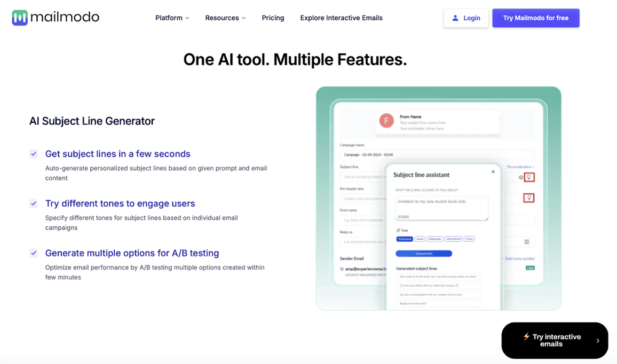
Task: Click the Login button
Action: click(x=466, y=18)
